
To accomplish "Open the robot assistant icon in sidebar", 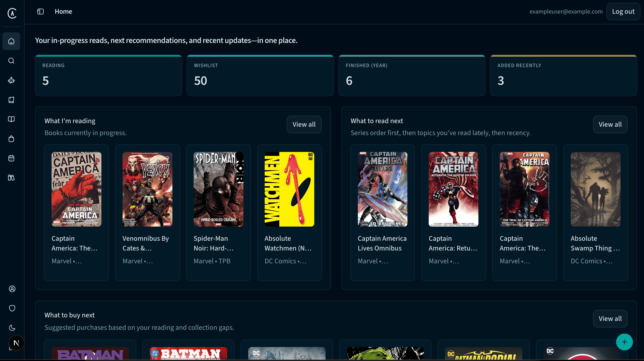I will click(11, 80).
